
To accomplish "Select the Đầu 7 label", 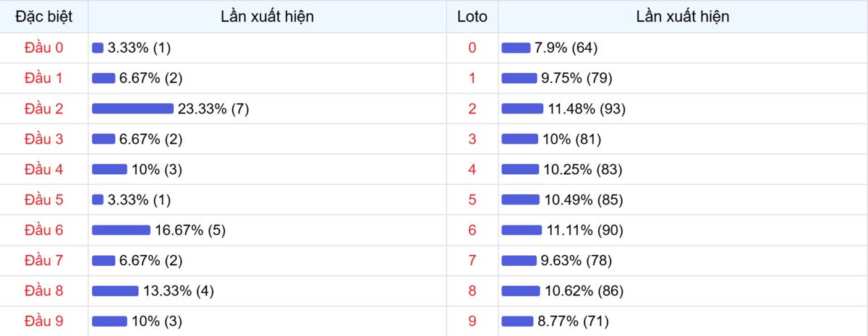I will tap(44, 260).
